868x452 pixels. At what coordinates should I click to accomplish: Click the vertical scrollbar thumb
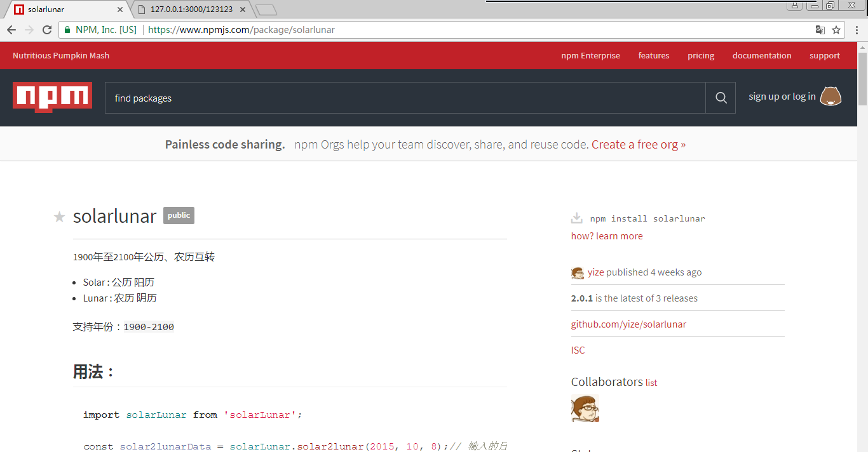coord(862,79)
